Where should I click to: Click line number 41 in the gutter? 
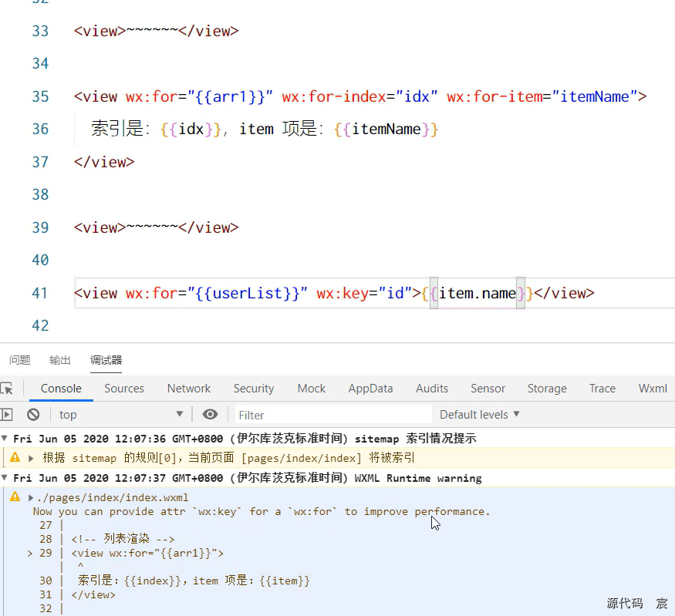pyautogui.click(x=39, y=293)
